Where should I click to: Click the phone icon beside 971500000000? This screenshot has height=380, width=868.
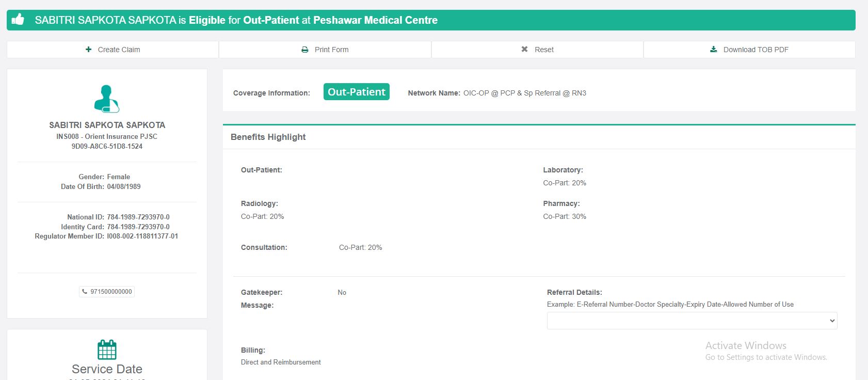click(85, 292)
